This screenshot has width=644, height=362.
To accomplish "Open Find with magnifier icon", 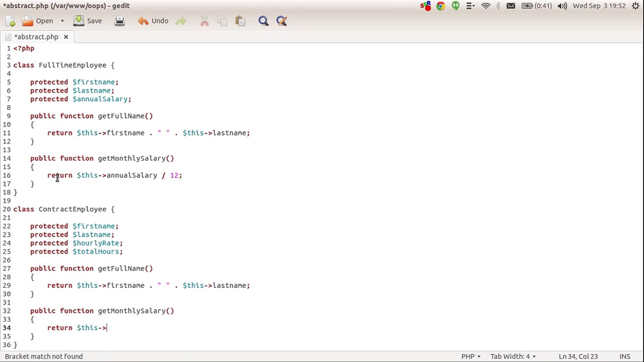I will (263, 21).
